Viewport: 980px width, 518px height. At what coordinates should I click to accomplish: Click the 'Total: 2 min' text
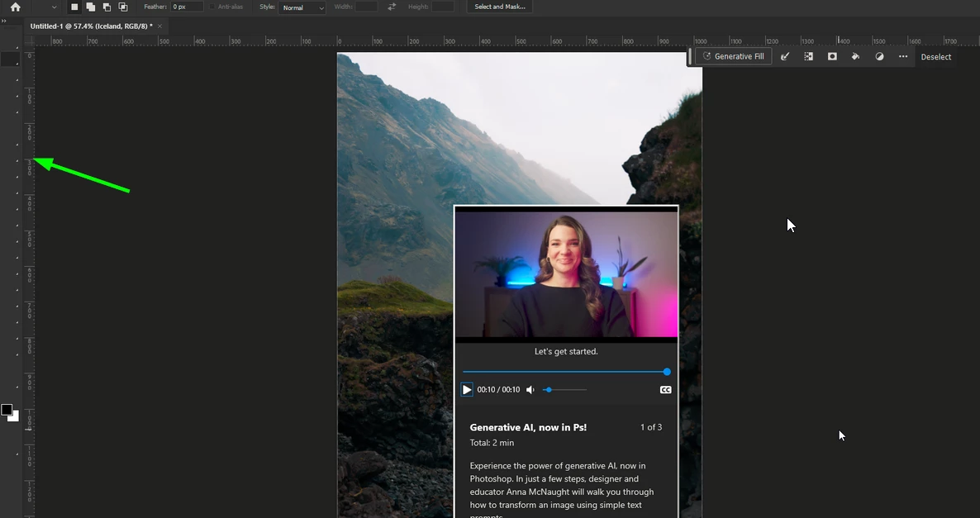click(492, 443)
